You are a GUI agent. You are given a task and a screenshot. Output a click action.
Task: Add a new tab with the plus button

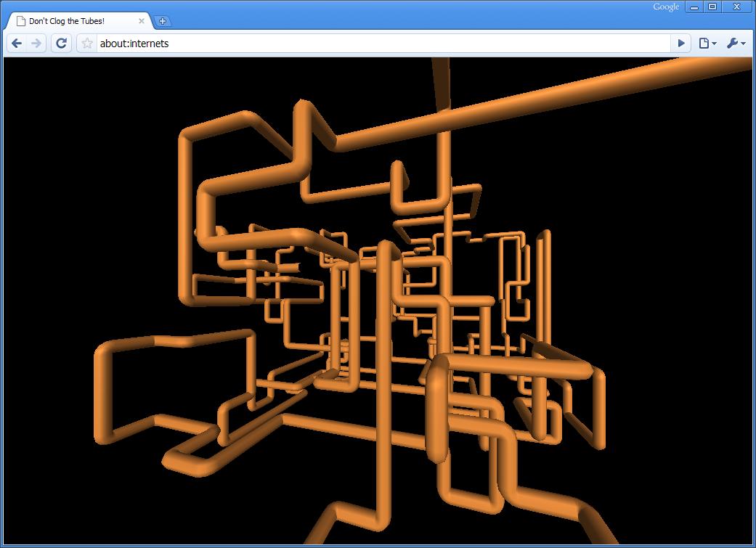163,21
